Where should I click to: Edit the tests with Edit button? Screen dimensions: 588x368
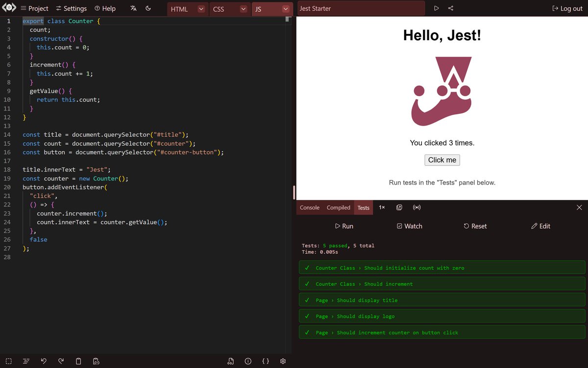541,226
